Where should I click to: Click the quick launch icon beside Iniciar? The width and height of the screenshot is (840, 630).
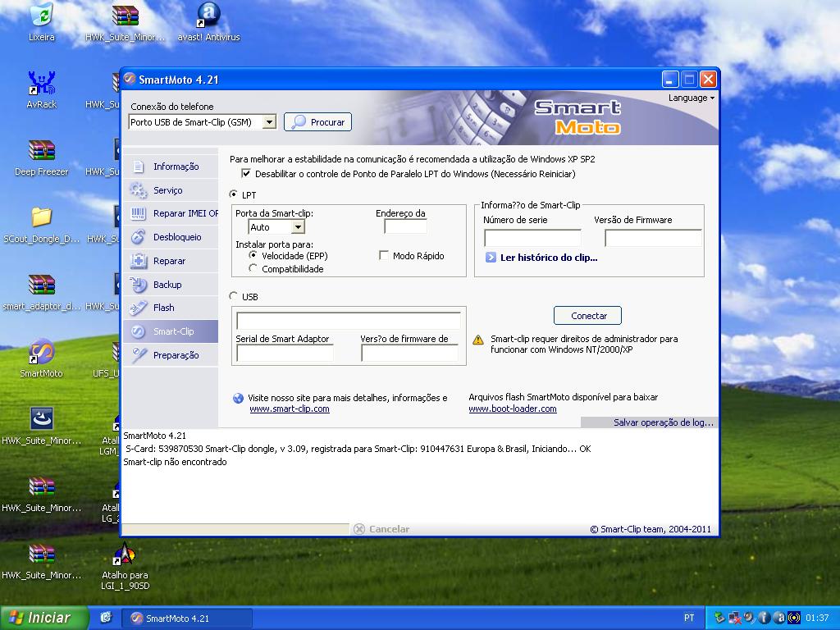coord(106,618)
